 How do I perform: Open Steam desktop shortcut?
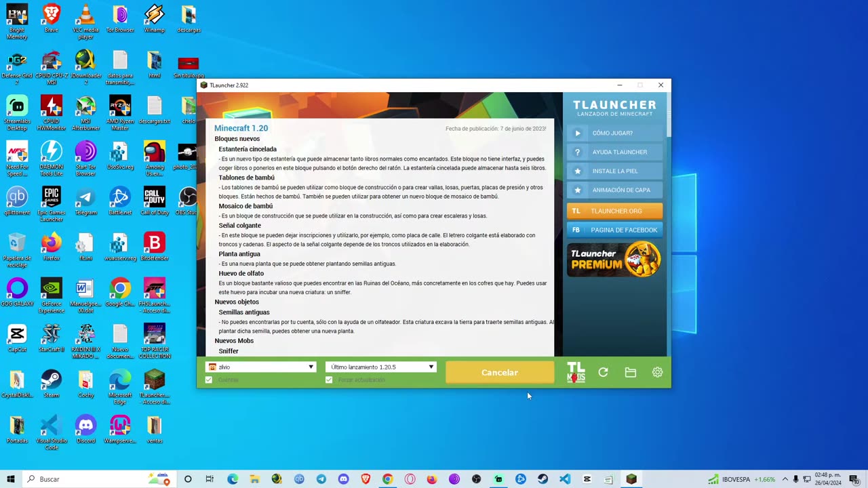(x=51, y=384)
